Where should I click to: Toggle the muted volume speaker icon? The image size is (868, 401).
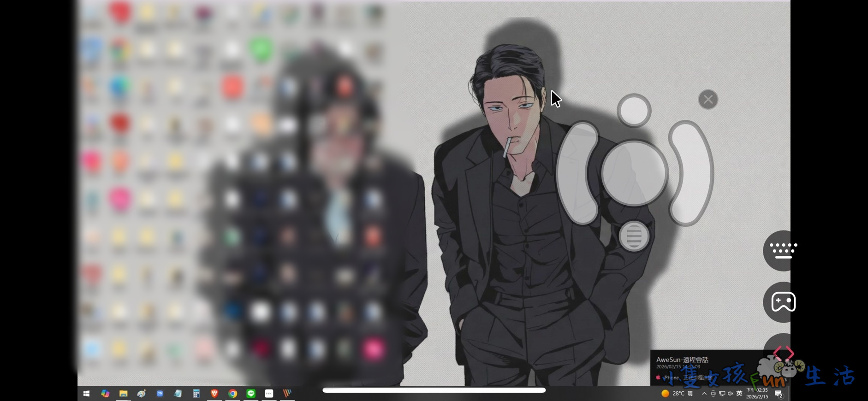pyautogui.click(x=731, y=393)
